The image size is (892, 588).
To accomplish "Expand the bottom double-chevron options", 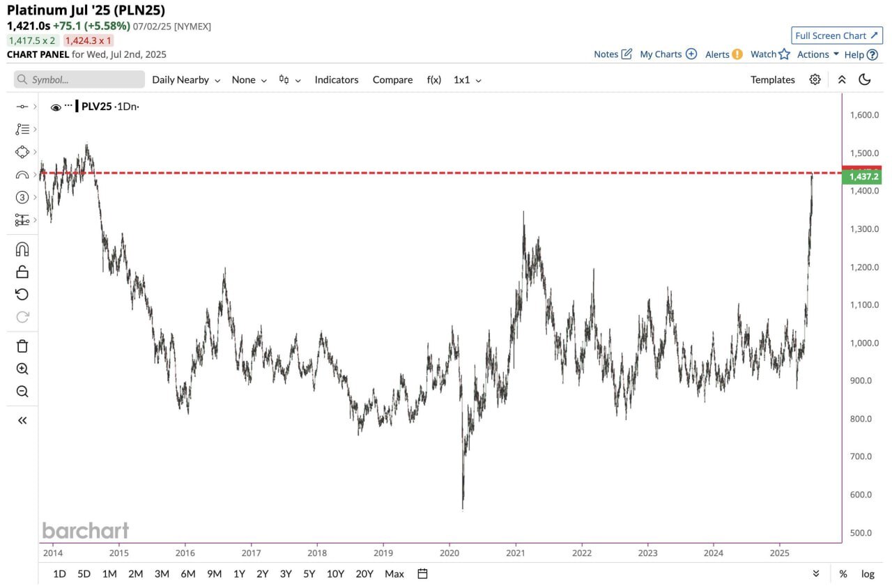I will (817, 574).
